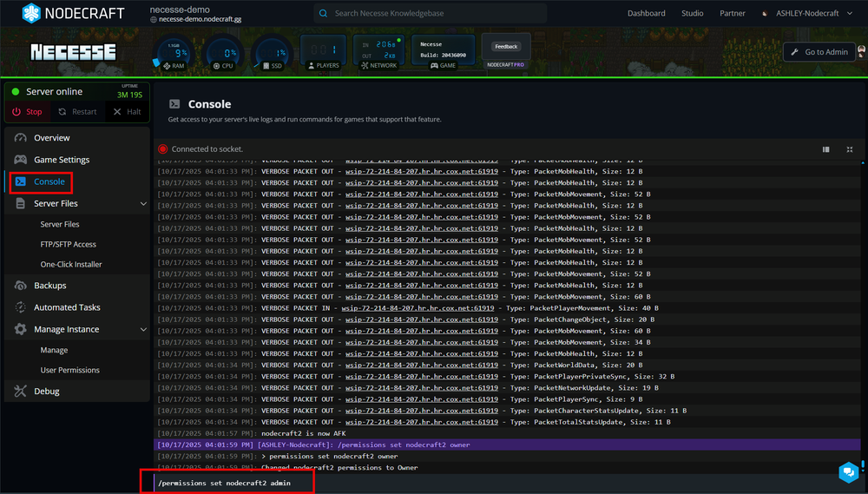
Task: Open the Players count widget
Action: click(x=323, y=52)
